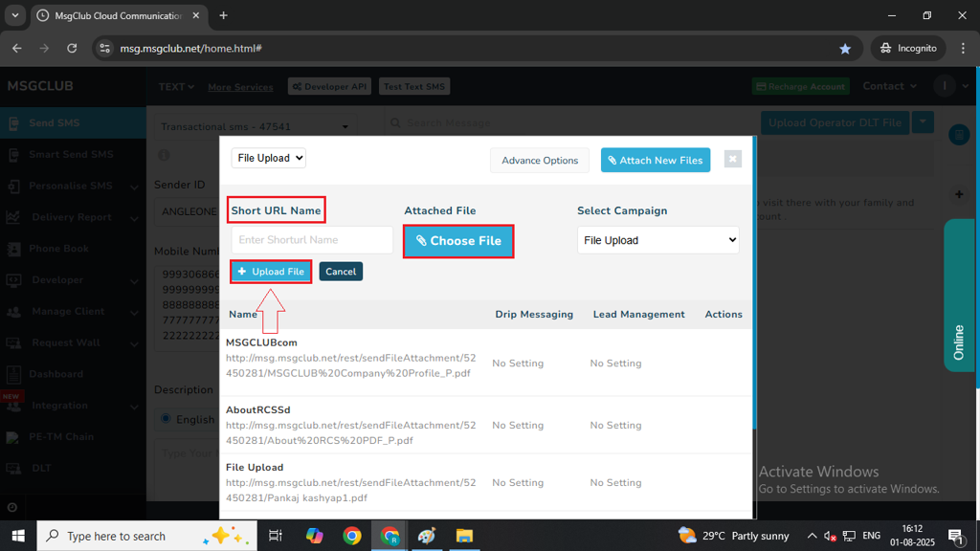980x551 pixels.
Task: Expand the Delivery Report submenu
Action: click(134, 218)
